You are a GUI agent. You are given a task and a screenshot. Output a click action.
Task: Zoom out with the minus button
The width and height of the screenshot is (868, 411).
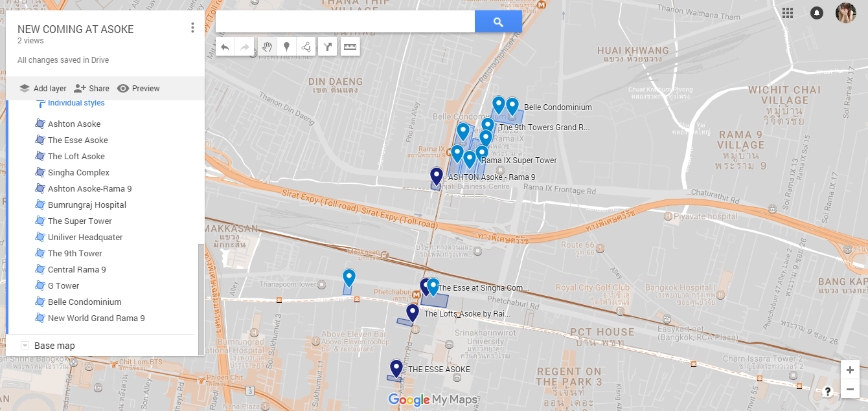(x=850, y=389)
